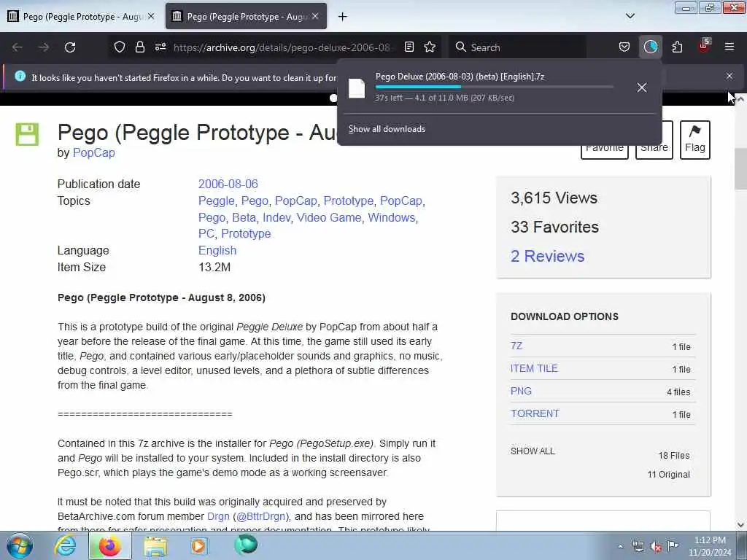Viewport: 747px width, 560px height.
Task: Click the downloading file icon in panel
Action: click(356, 88)
